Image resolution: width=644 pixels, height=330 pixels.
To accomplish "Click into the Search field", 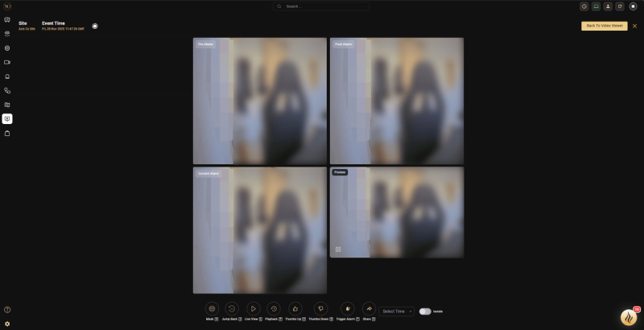I will click(321, 6).
